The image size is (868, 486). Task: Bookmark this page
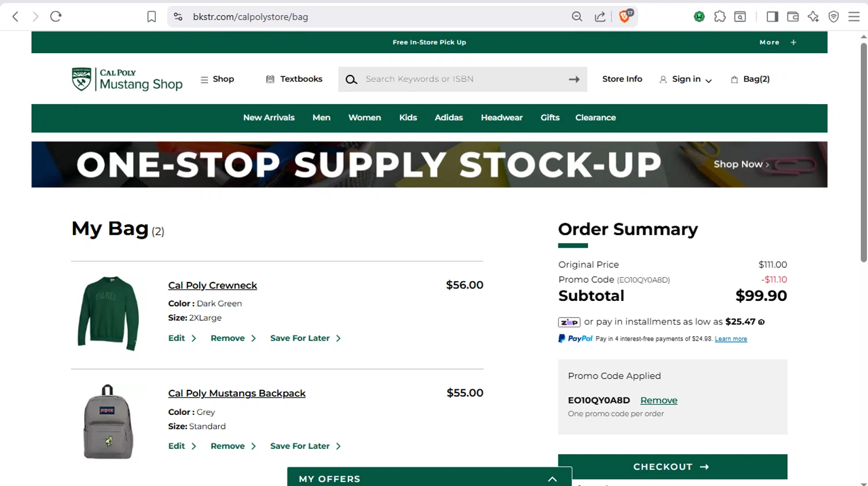[152, 17]
